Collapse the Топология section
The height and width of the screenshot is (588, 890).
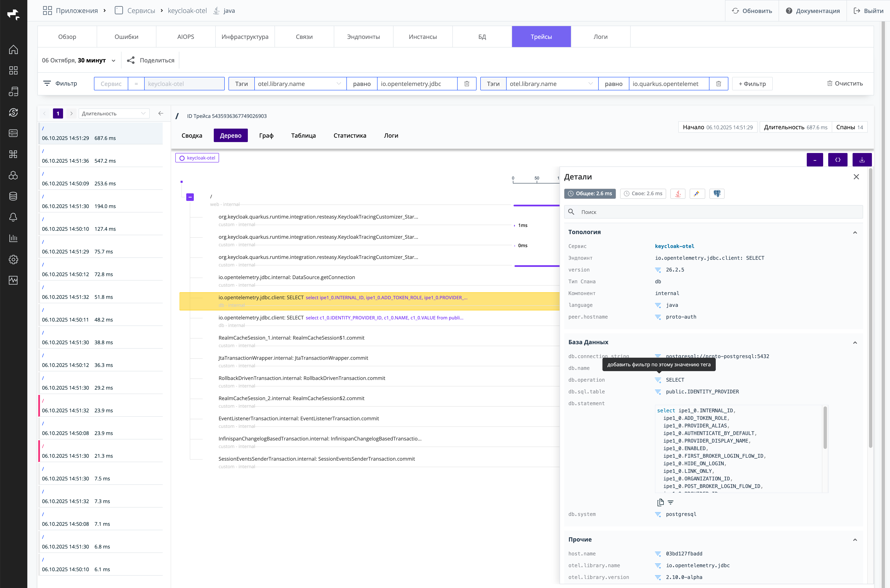pos(855,232)
